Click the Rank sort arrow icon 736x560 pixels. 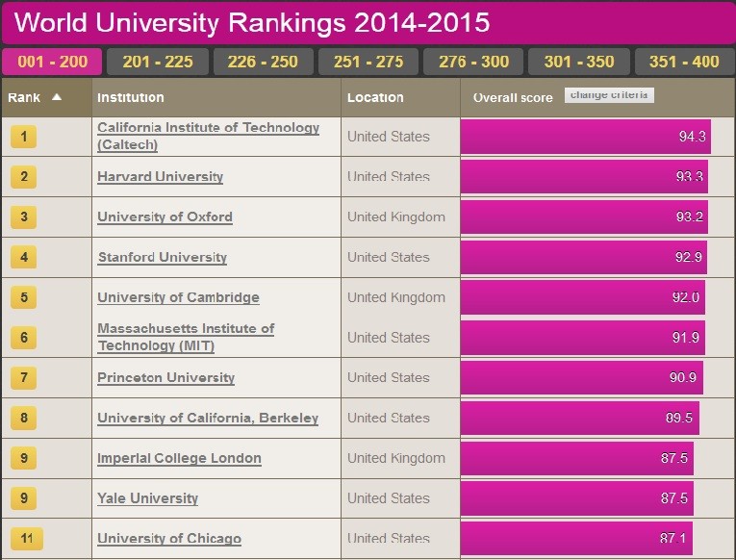(x=57, y=97)
